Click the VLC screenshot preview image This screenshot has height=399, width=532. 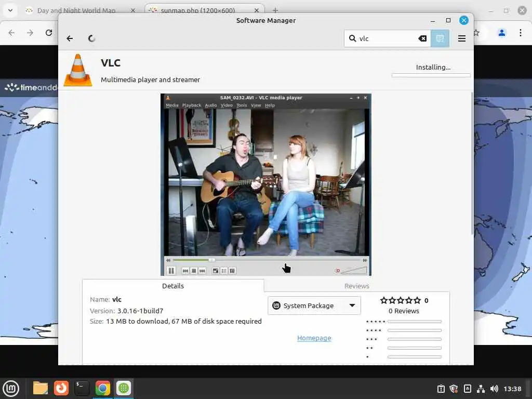click(x=265, y=184)
